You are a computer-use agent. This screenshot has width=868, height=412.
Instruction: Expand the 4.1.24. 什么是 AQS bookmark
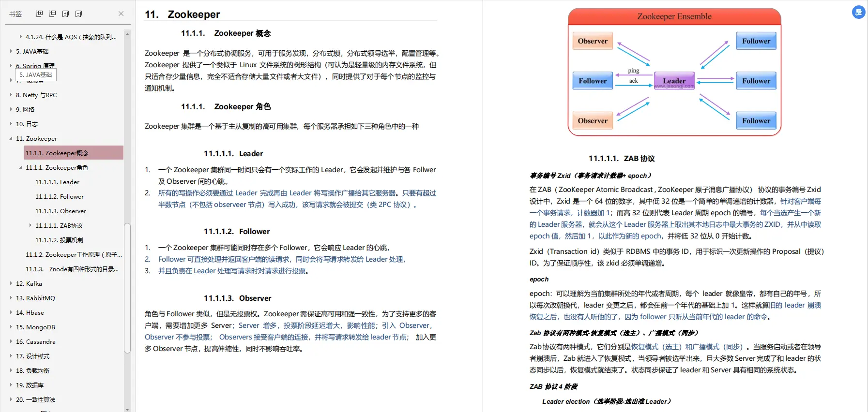pyautogui.click(x=20, y=36)
